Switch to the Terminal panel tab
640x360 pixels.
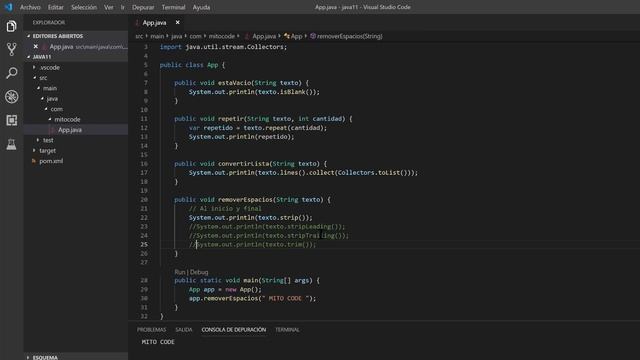pyautogui.click(x=287, y=329)
